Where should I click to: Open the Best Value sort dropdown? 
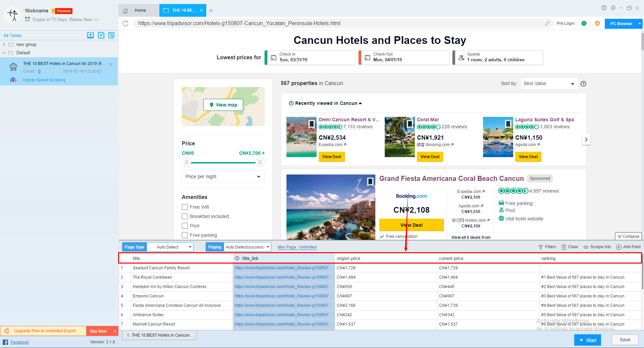point(549,83)
